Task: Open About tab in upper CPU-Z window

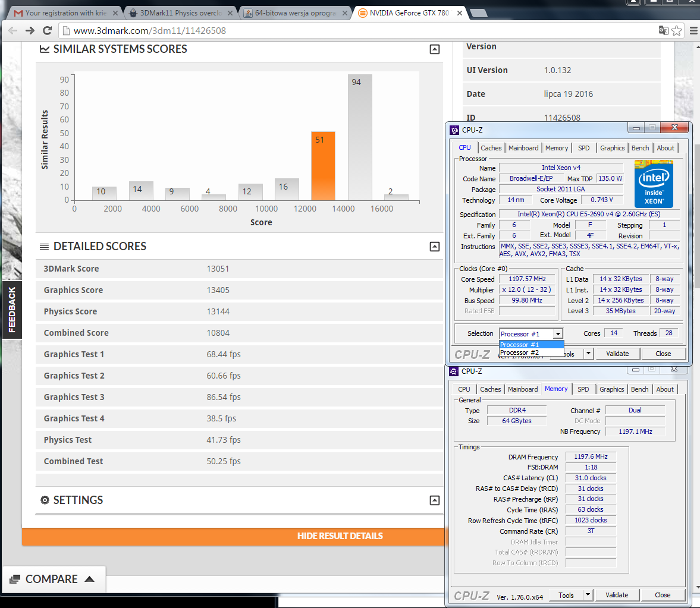Action: pyautogui.click(x=665, y=147)
